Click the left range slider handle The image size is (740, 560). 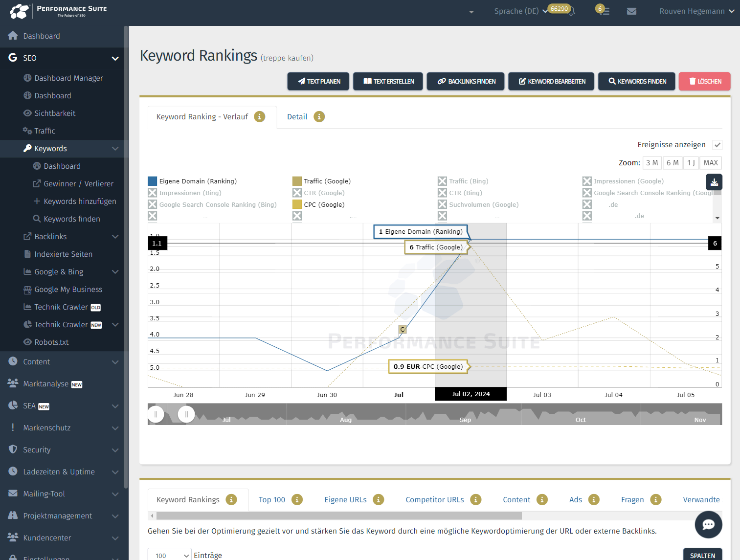(156, 414)
